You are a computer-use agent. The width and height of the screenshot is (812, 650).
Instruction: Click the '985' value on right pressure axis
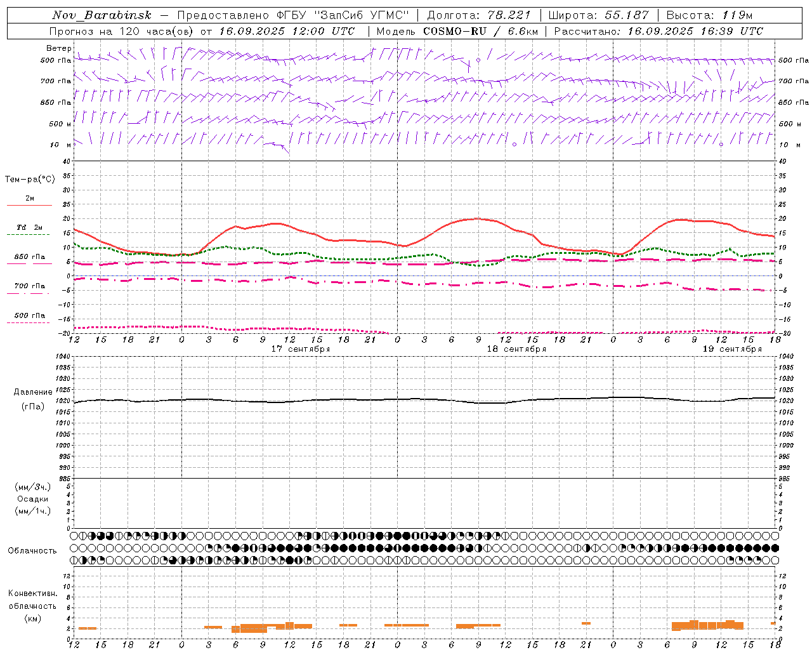(784, 479)
